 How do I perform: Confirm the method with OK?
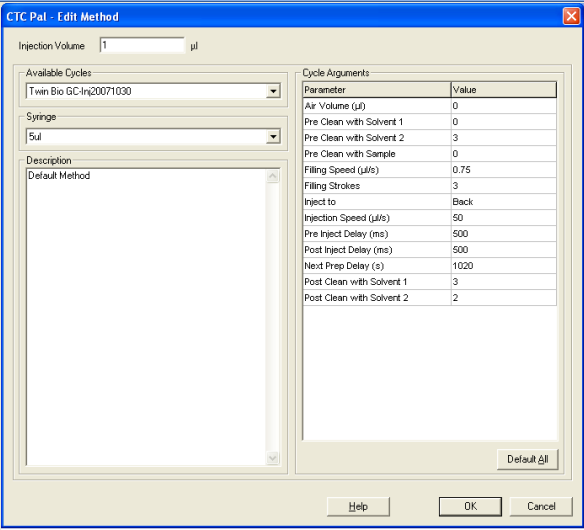tap(470, 507)
